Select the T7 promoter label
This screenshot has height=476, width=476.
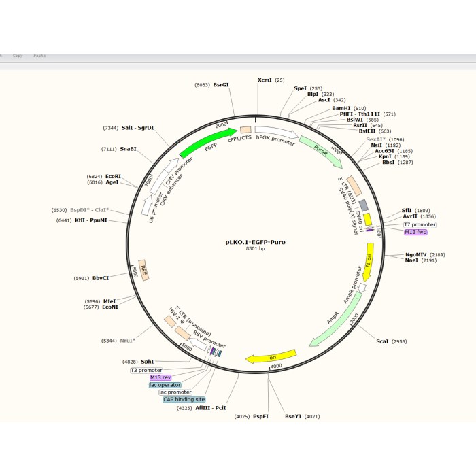click(420, 224)
